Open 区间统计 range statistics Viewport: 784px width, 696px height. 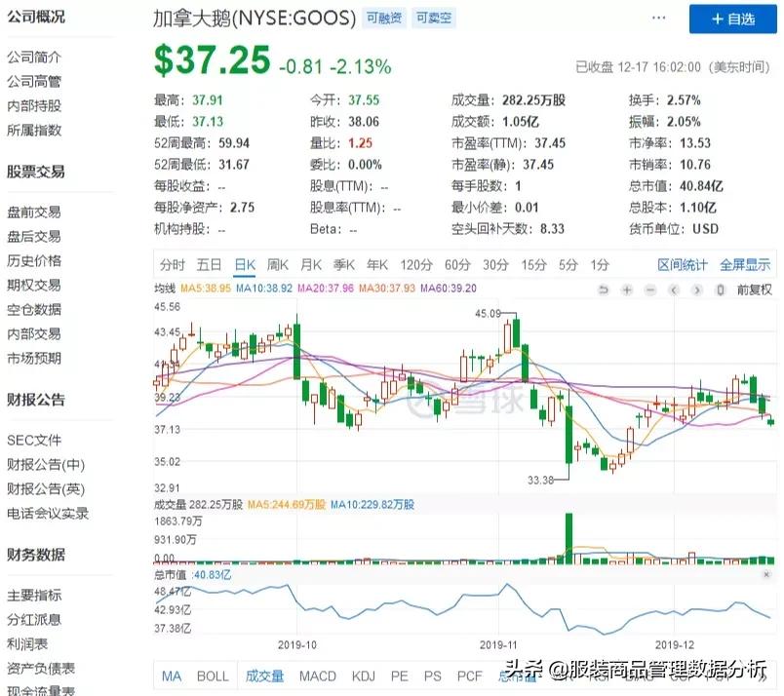tap(683, 264)
